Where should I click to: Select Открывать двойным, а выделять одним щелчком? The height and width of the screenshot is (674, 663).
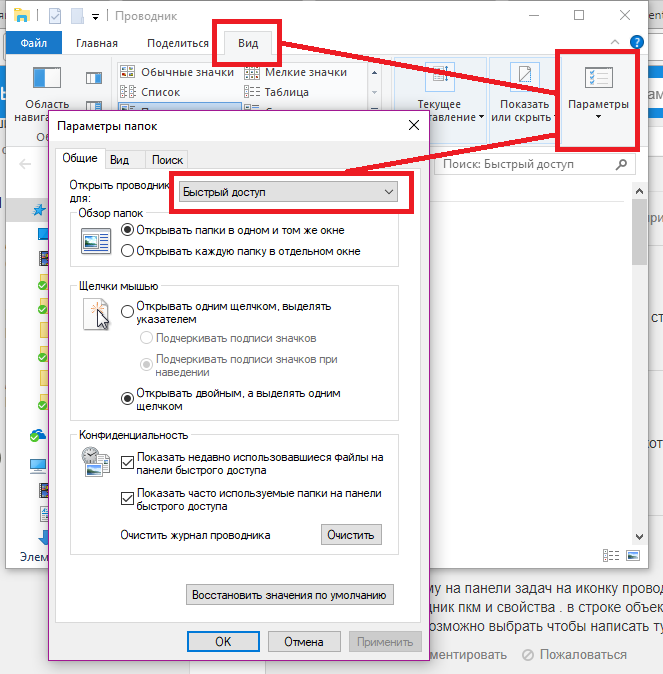tap(231, 399)
